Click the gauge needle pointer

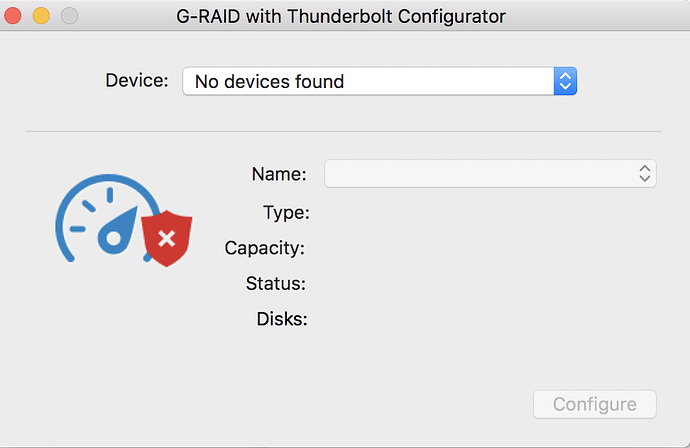[x=117, y=231]
